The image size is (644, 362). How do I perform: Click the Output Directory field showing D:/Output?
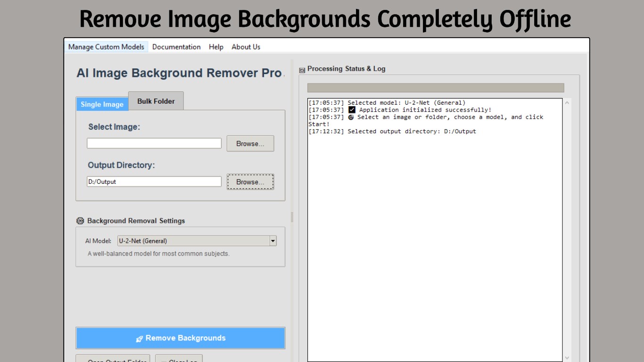point(154,181)
